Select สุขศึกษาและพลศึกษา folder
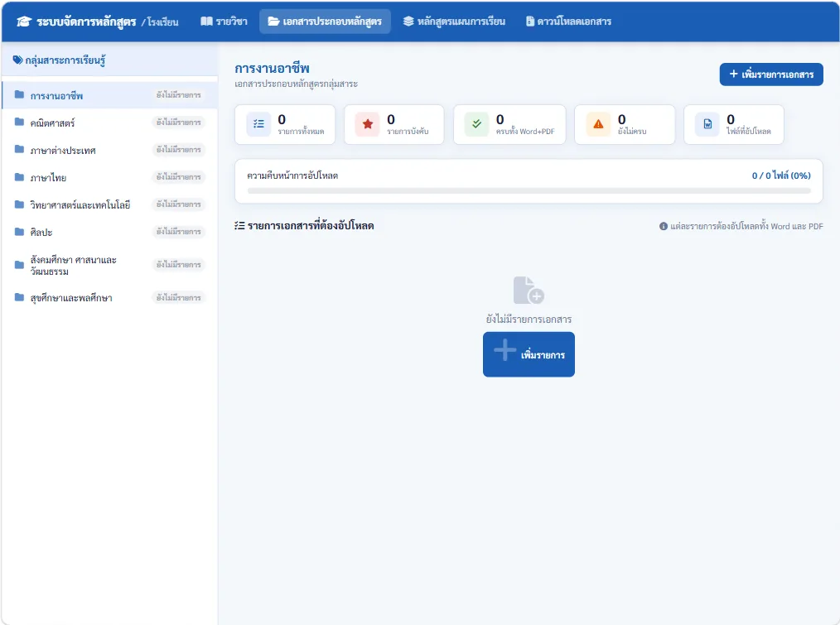 [110, 298]
